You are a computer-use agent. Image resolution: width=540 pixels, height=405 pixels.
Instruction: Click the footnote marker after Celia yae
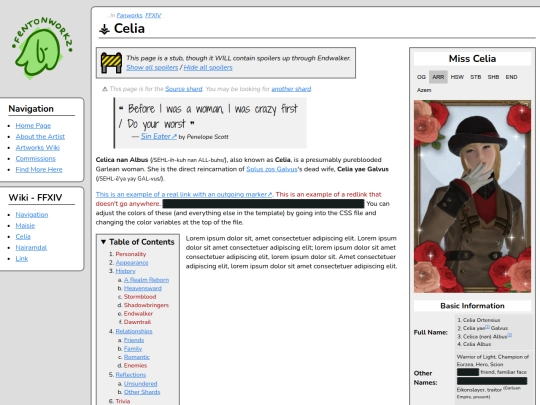click(x=487, y=326)
